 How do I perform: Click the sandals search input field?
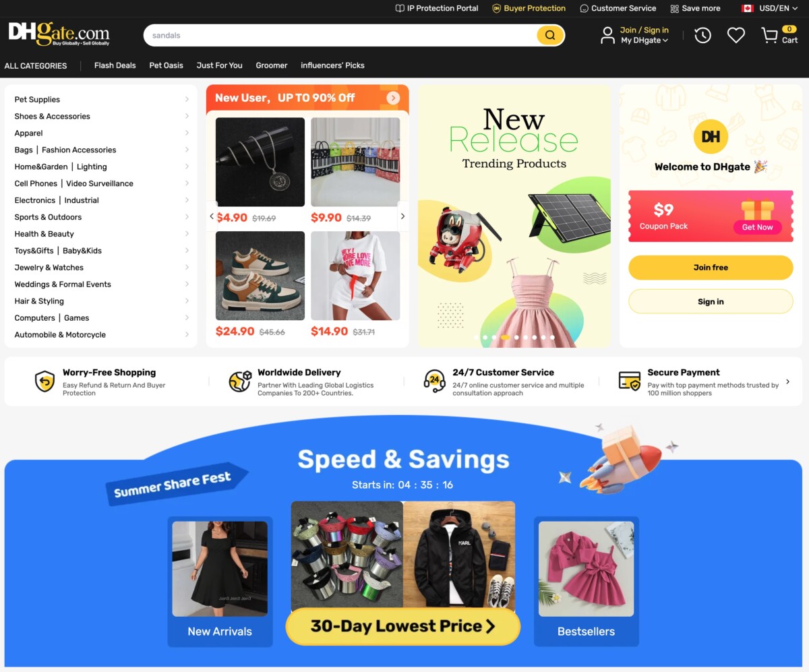[x=340, y=35]
